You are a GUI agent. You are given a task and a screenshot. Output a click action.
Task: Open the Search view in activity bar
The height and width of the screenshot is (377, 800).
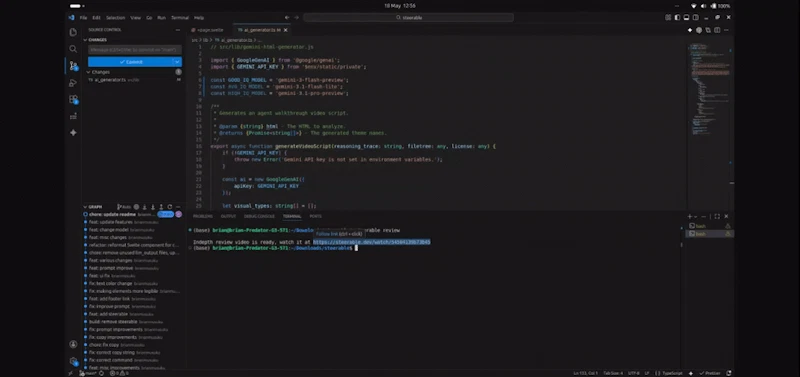pyautogui.click(x=73, y=49)
